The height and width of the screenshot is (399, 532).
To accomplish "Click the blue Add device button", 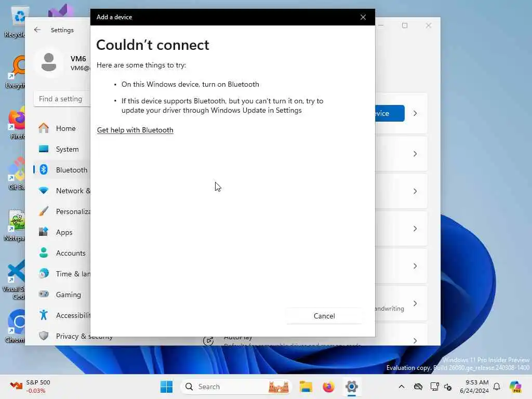I will [390, 113].
